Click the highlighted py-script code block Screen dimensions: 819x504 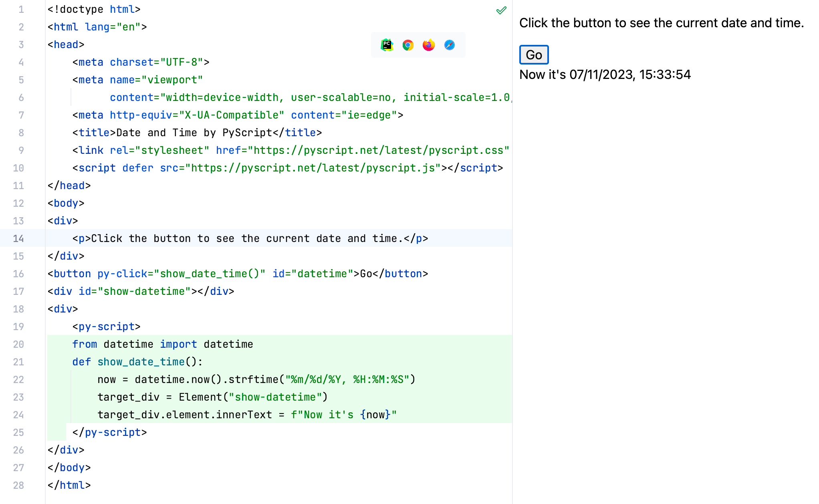point(240,379)
